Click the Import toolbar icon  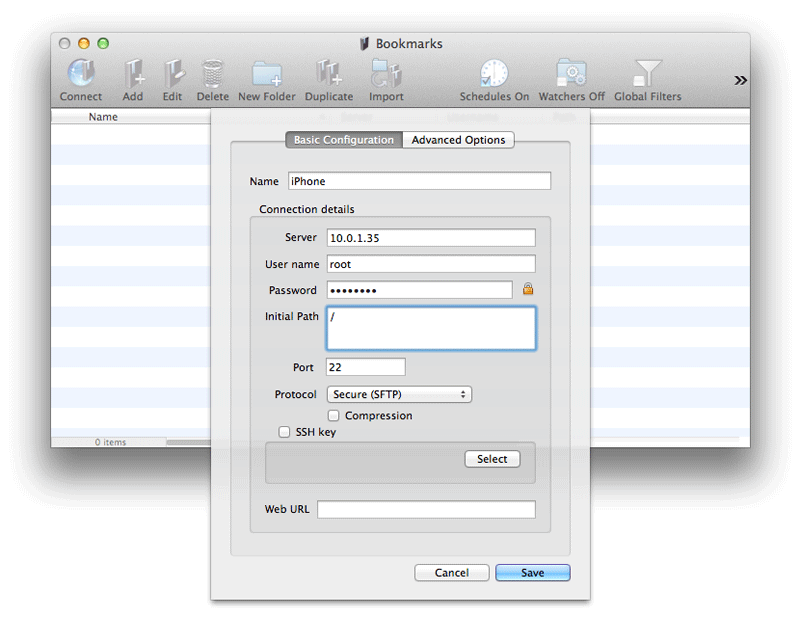coord(386,74)
